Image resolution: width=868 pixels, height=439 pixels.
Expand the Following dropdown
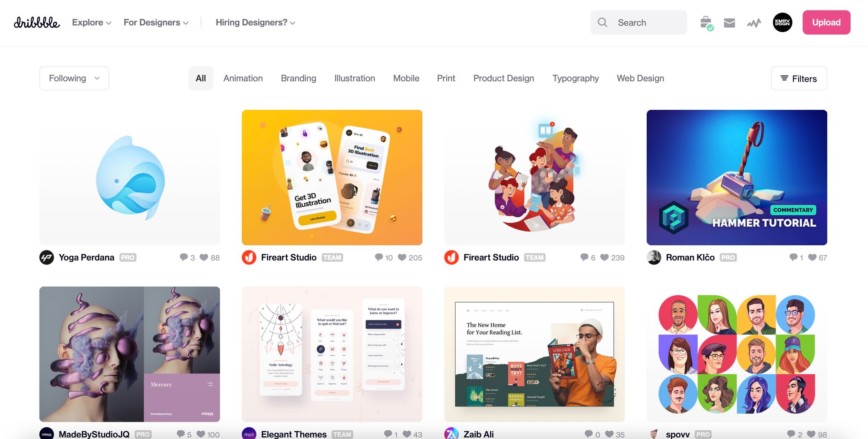(x=74, y=78)
